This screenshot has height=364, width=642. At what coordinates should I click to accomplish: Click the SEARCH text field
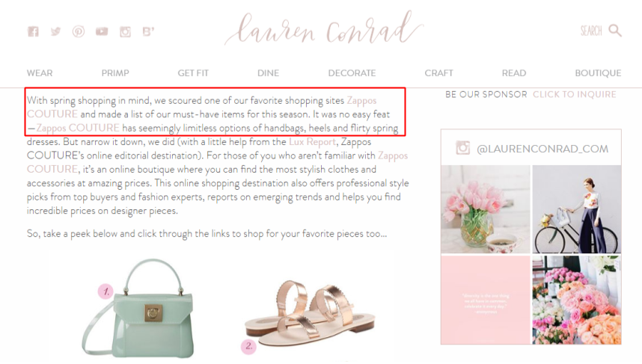pos(591,31)
